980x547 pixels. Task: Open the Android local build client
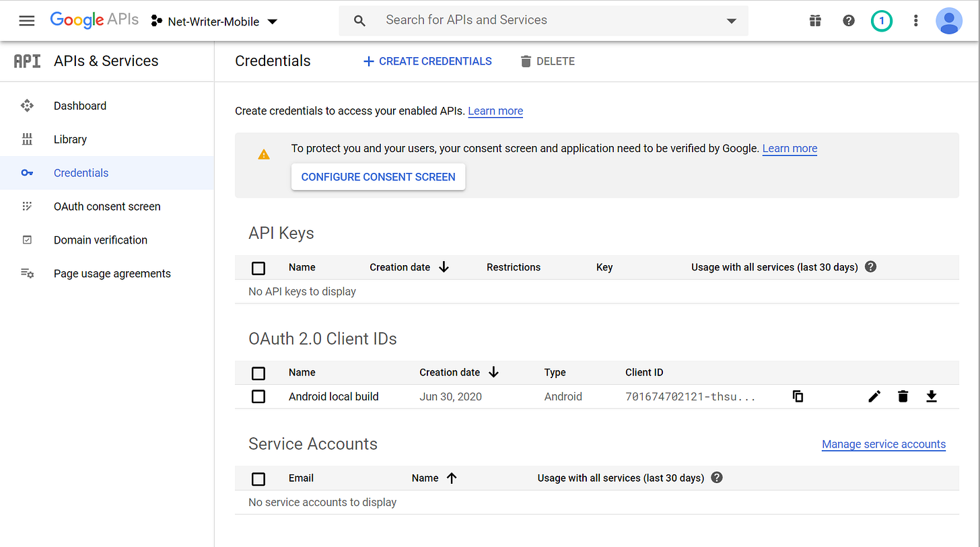coord(334,396)
